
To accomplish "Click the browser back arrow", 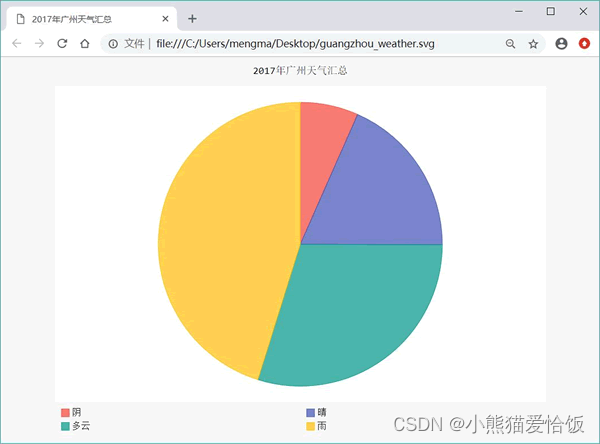I will click(17, 44).
